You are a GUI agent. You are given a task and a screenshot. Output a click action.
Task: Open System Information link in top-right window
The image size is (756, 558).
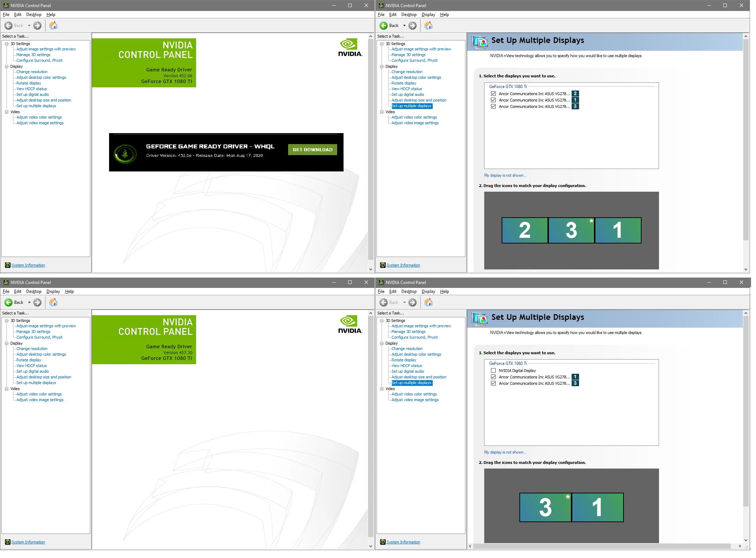pyautogui.click(x=403, y=265)
